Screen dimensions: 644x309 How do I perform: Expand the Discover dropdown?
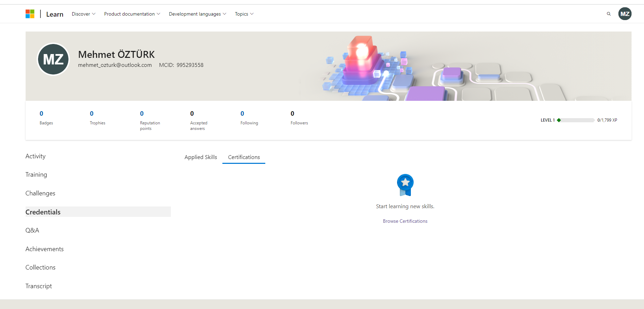(x=84, y=14)
